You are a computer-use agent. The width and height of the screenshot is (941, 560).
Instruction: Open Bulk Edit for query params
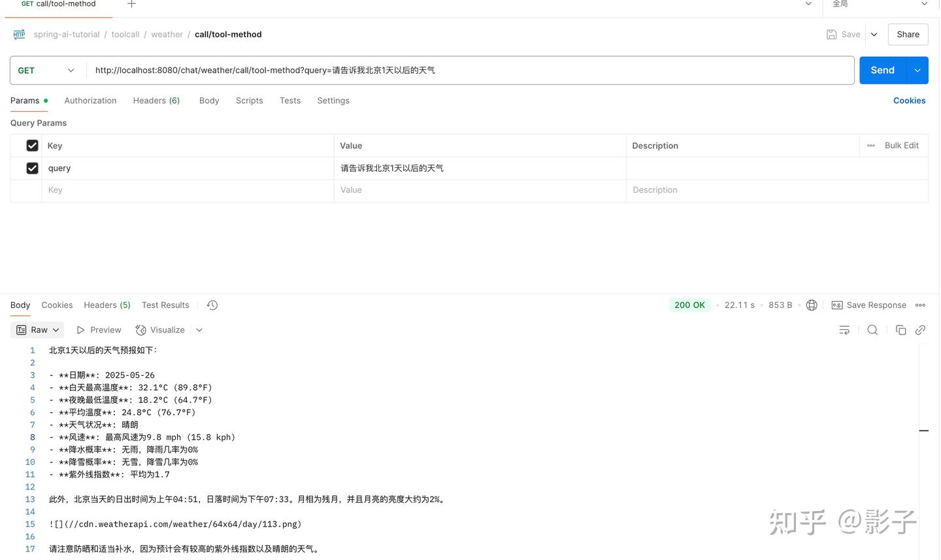click(x=901, y=145)
